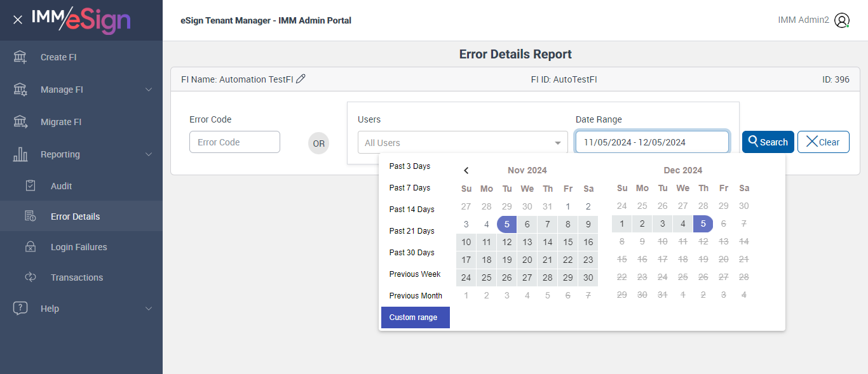Open the All Users dropdown
The height and width of the screenshot is (374, 868).
coord(463,143)
